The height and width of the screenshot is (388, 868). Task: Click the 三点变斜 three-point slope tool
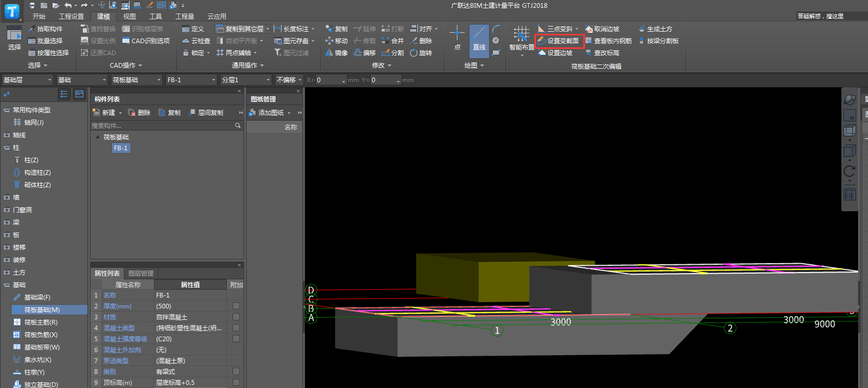(x=558, y=29)
